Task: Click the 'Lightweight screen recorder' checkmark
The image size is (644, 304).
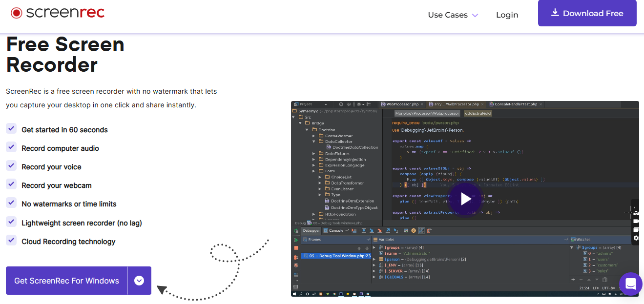Action: 11,222
